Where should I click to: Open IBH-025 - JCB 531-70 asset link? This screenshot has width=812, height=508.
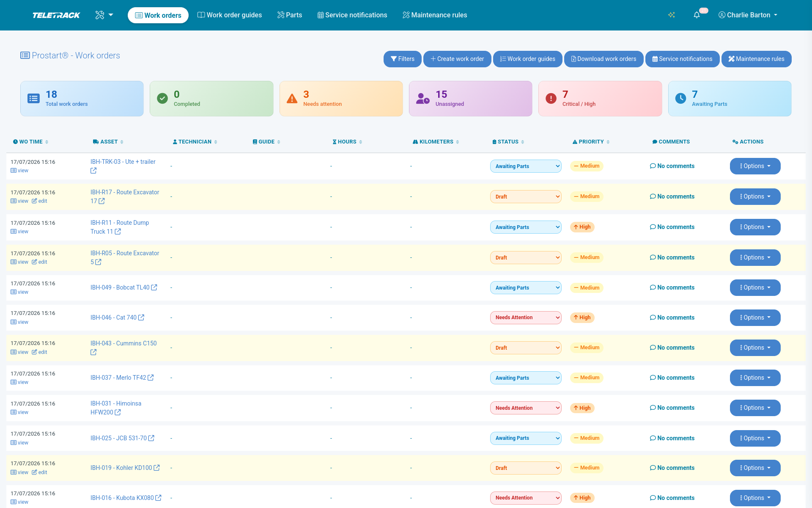(x=118, y=438)
